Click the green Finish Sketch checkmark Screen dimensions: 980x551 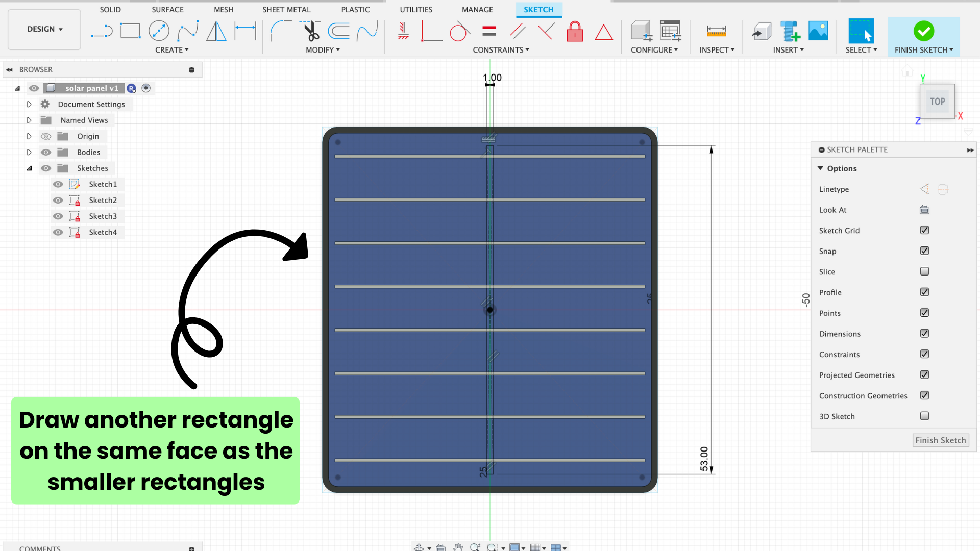click(x=924, y=31)
